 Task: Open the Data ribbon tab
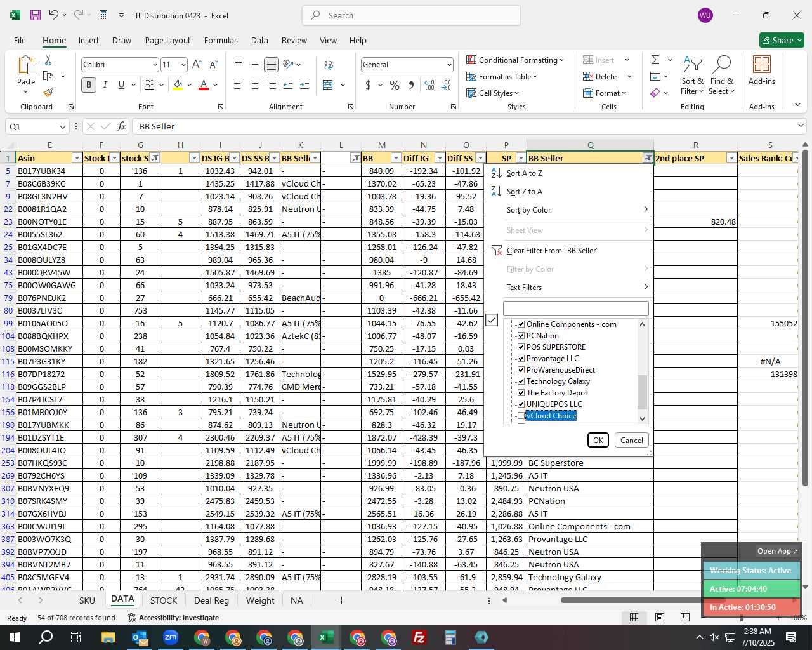[259, 40]
